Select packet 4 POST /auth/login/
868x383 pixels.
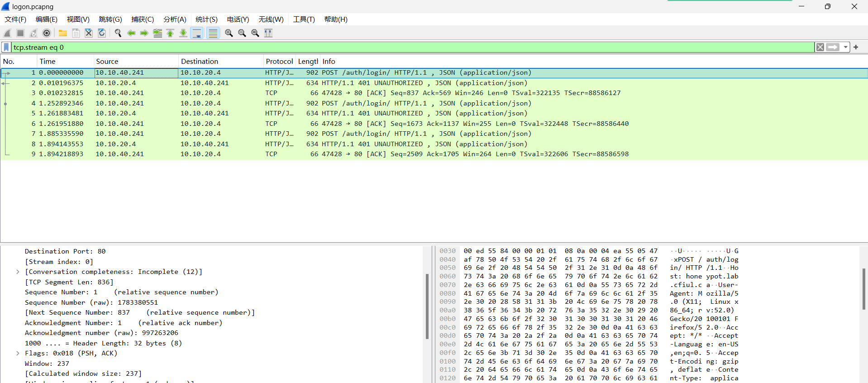pos(434,103)
